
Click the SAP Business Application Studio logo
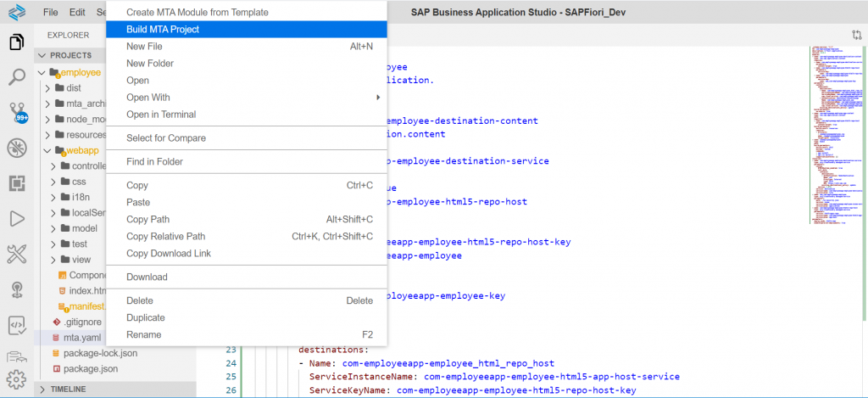coord(17,12)
